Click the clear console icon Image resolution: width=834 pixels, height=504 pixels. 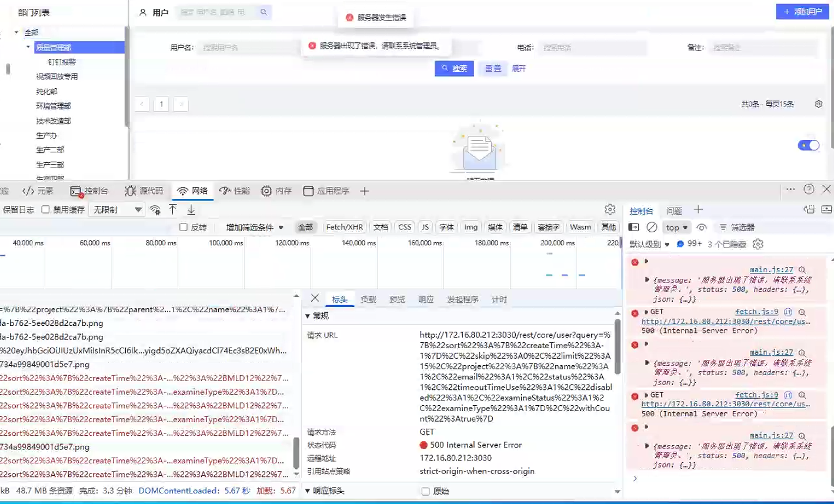652,228
